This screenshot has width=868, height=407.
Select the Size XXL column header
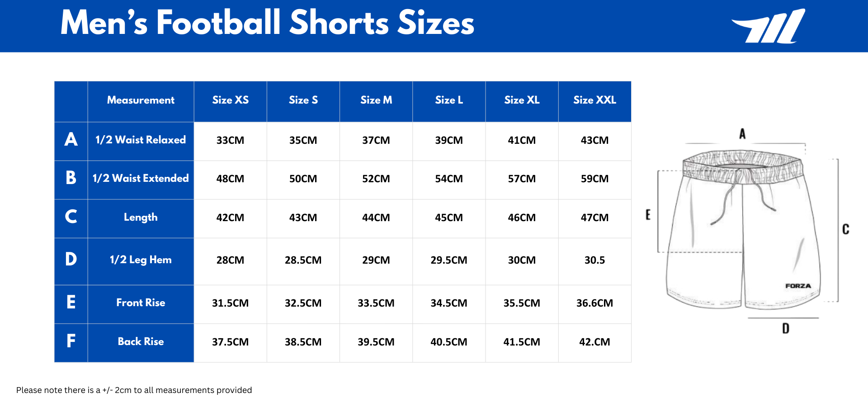[594, 100]
